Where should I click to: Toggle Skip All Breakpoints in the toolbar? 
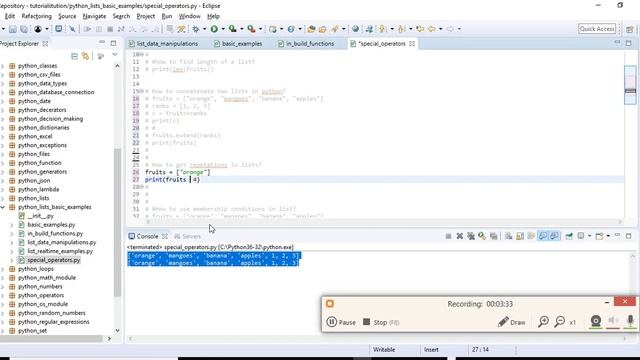72,29
